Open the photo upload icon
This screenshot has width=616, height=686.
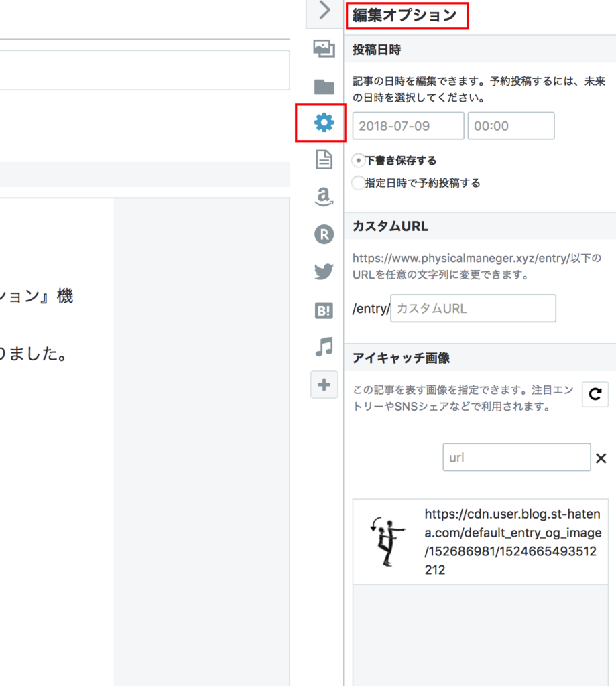(x=324, y=48)
